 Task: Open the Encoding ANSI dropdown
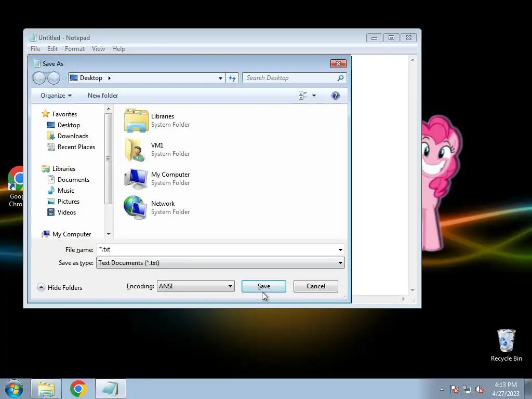[195, 286]
